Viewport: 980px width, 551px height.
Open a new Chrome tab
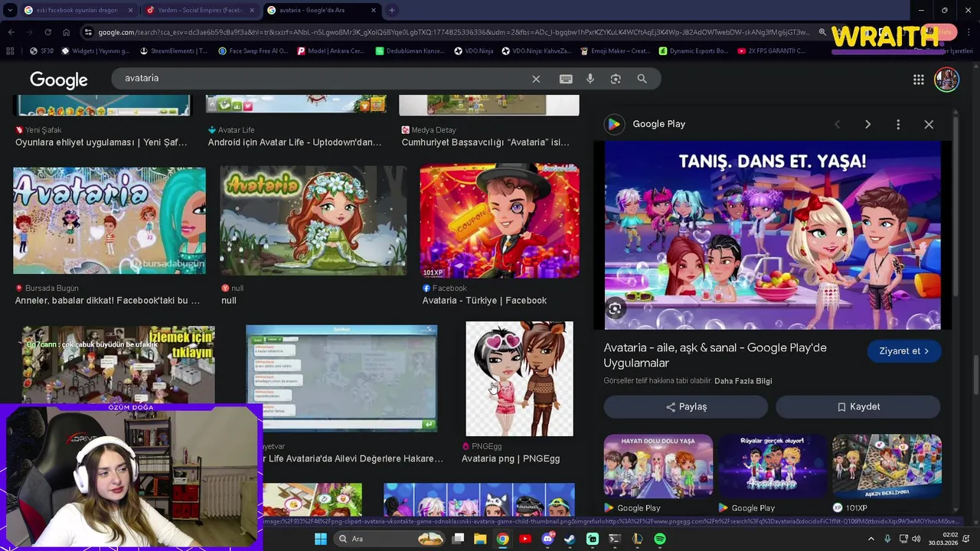(x=391, y=10)
